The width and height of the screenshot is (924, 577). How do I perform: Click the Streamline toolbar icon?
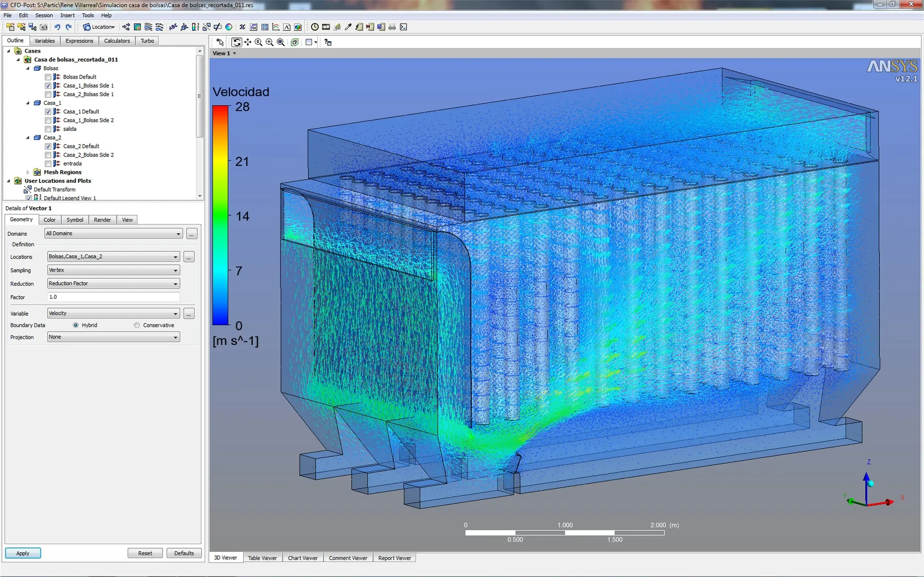[148, 27]
